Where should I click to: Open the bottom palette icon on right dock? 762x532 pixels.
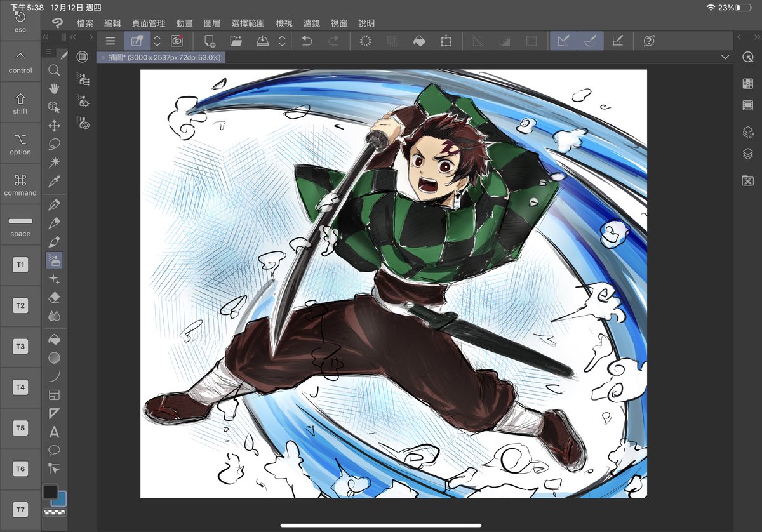pyautogui.click(x=747, y=181)
